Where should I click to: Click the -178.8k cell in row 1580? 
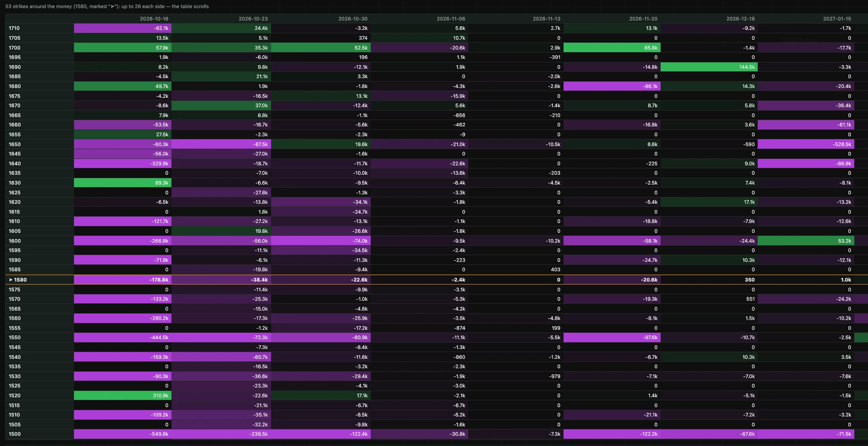(123, 280)
